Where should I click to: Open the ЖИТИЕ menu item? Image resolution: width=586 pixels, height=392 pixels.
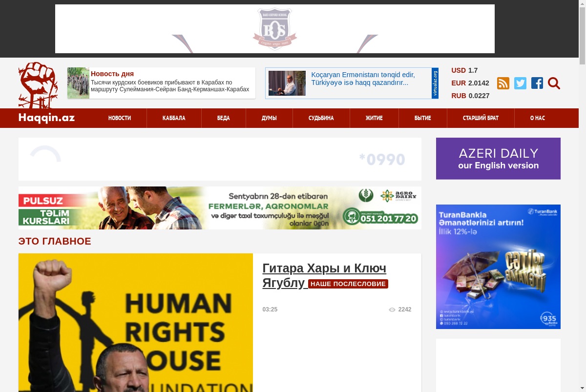pyautogui.click(x=374, y=118)
